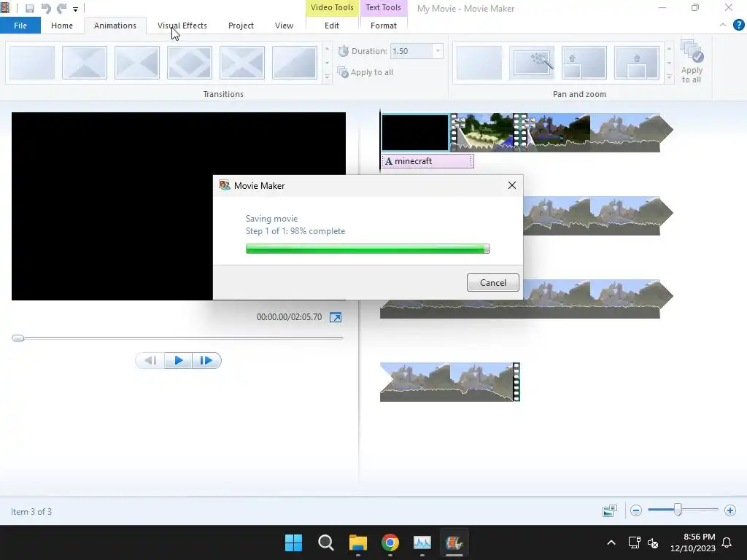
Task: Click Apply to all pan and zoom
Action: (692, 61)
